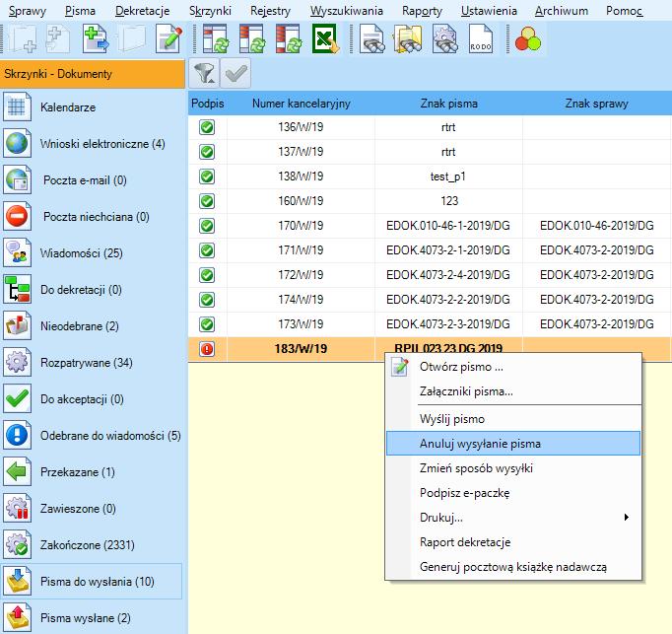The height and width of the screenshot is (634, 672).
Task: Click the Do dekretacji tree icon
Action: pyautogui.click(x=17, y=289)
